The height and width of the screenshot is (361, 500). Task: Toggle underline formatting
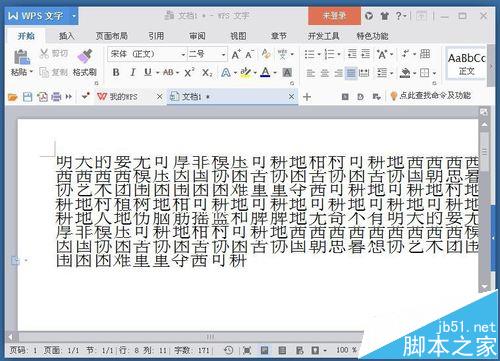tap(148, 72)
